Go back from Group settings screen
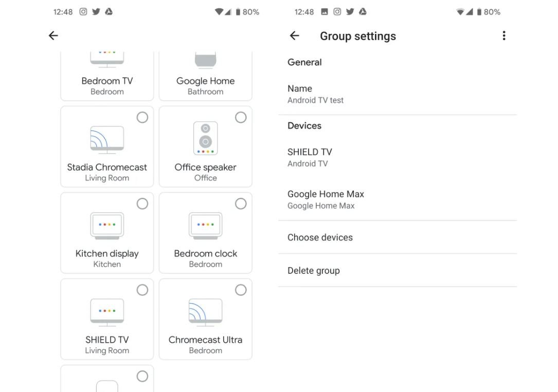The image size is (558, 392). [294, 35]
